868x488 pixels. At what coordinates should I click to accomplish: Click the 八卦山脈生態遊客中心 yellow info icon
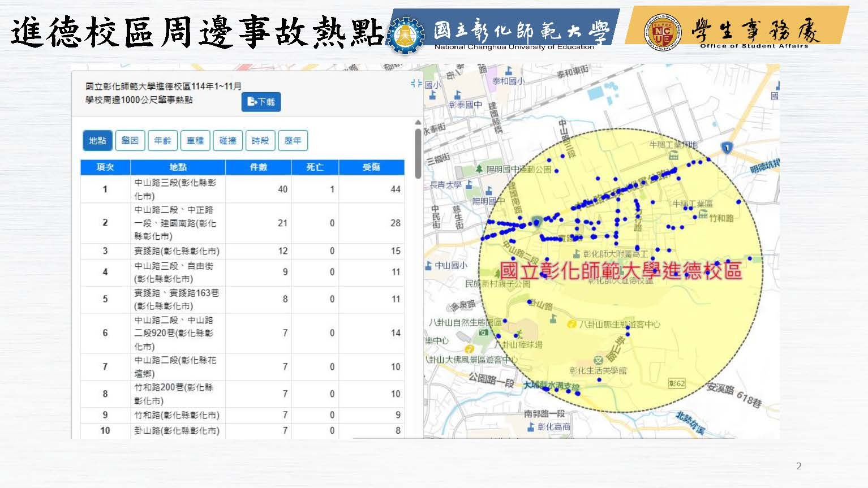click(571, 324)
